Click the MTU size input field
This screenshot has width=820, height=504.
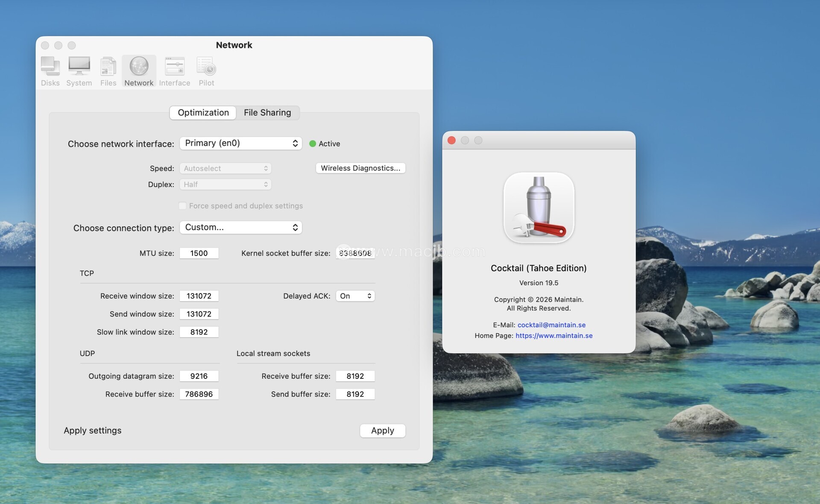click(199, 253)
